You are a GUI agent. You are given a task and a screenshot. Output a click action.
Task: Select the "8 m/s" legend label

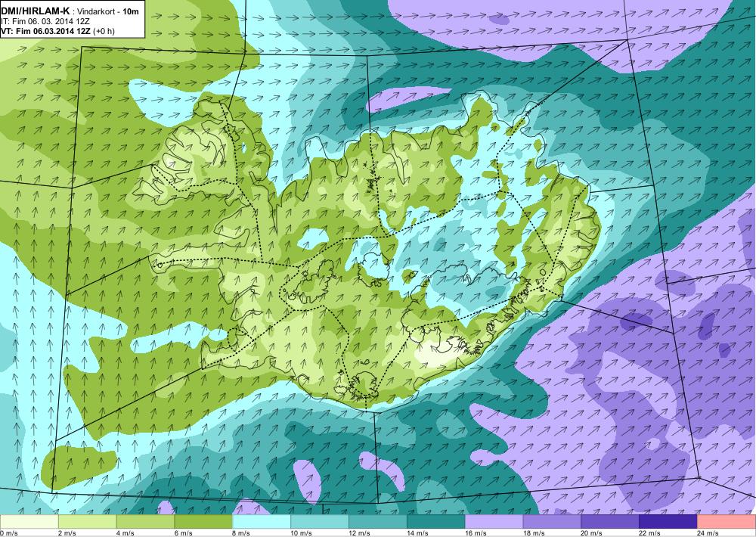[242, 532]
